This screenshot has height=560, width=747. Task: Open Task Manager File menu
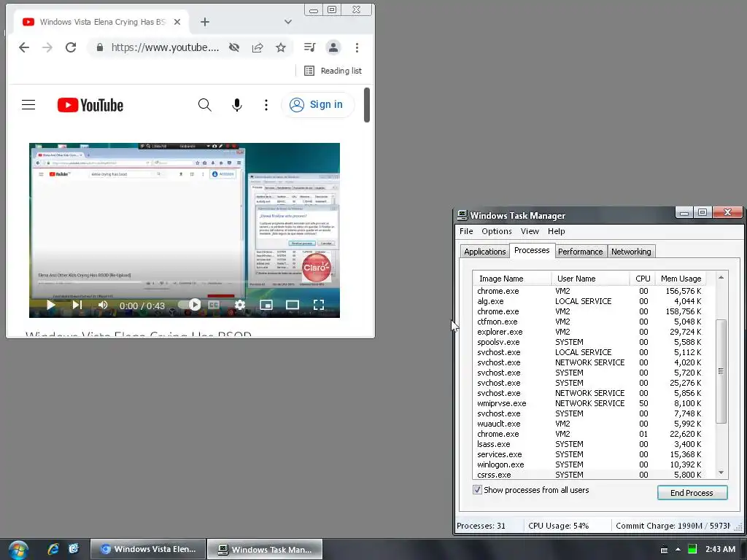(x=466, y=231)
